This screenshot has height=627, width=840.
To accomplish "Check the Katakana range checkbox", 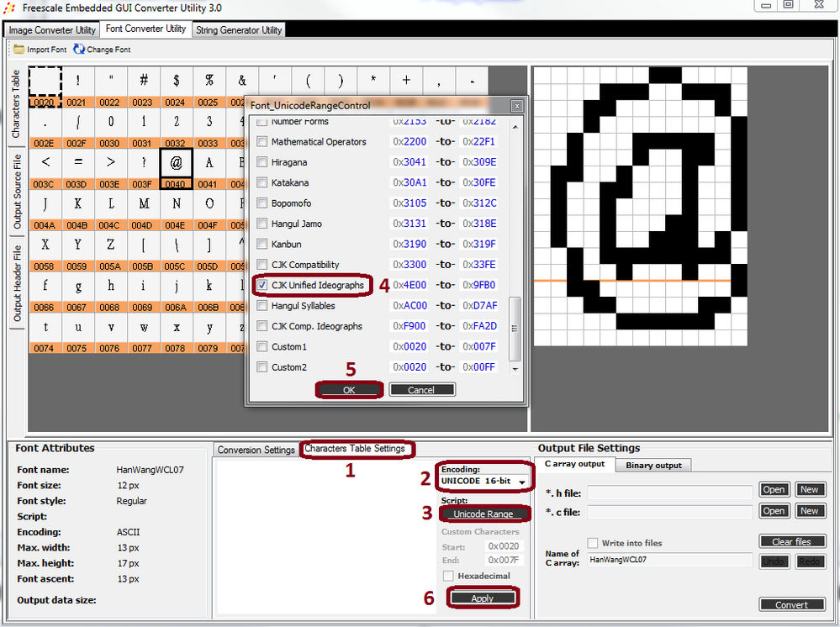I will (262, 182).
